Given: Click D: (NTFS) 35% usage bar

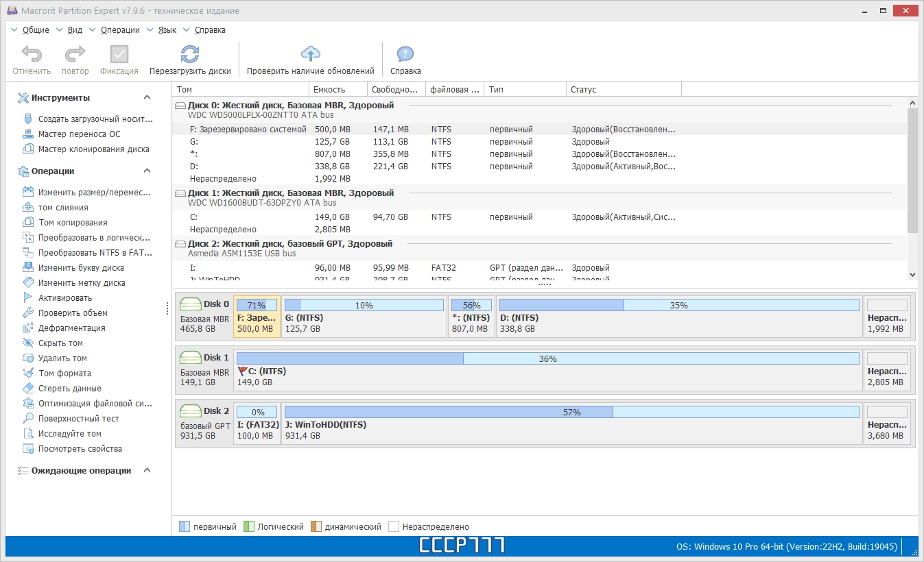Looking at the screenshot, I should (x=678, y=305).
